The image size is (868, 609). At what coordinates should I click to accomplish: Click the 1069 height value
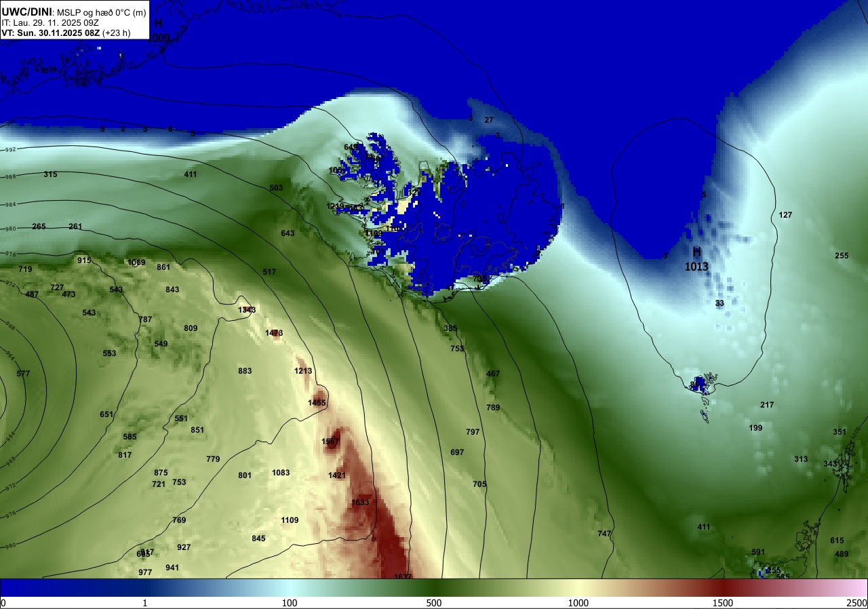pos(136,262)
